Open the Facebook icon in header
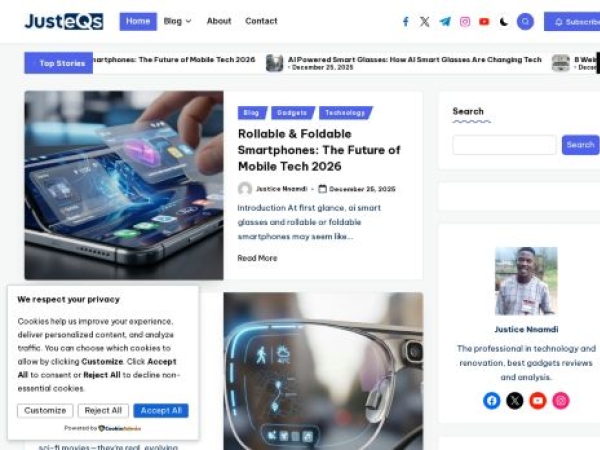This screenshot has height=450, width=600. pyautogui.click(x=406, y=22)
